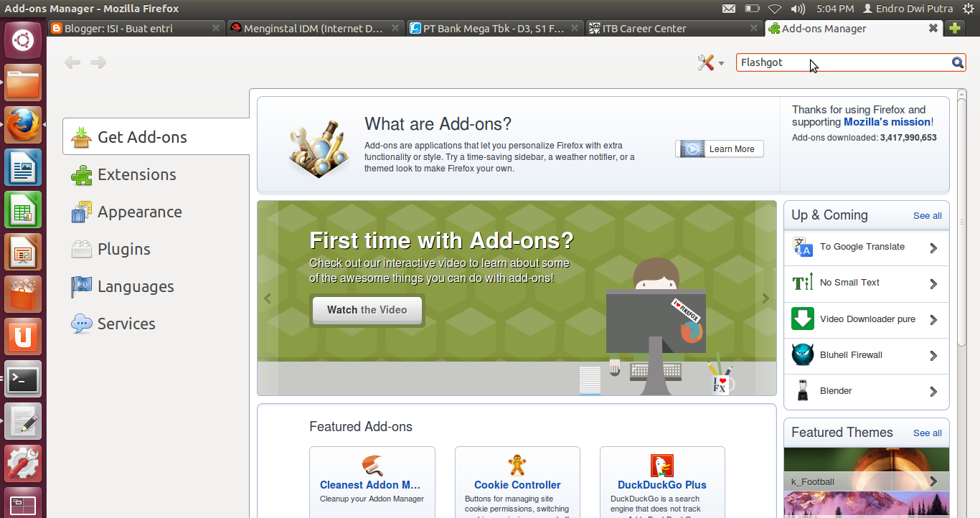This screenshot has width=980, height=518.
Task: Open new tab with the plus button
Action: tap(954, 28)
